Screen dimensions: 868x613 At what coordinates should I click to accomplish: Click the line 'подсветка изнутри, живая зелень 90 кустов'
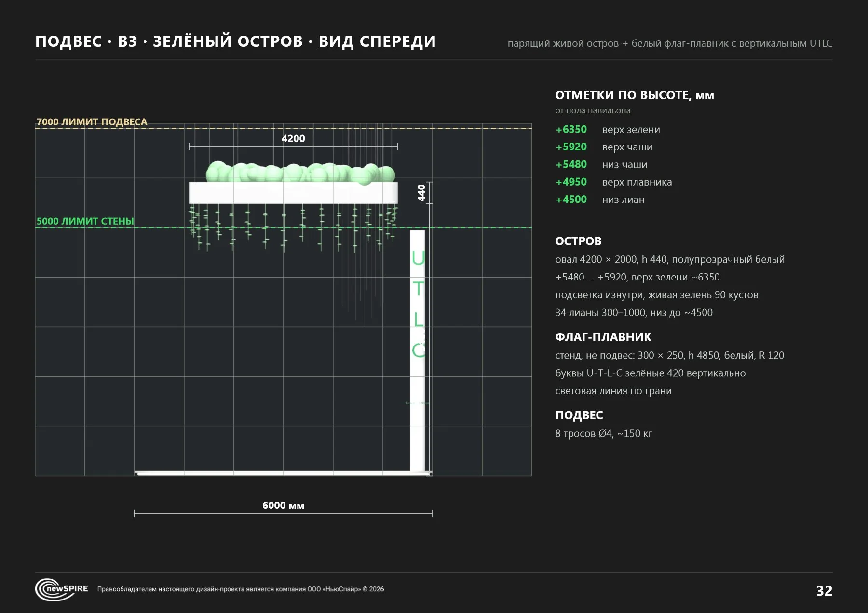pyautogui.click(x=657, y=295)
